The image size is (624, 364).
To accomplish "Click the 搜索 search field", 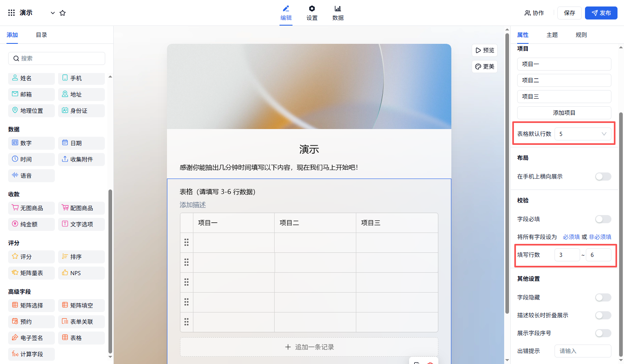I will pos(57,58).
